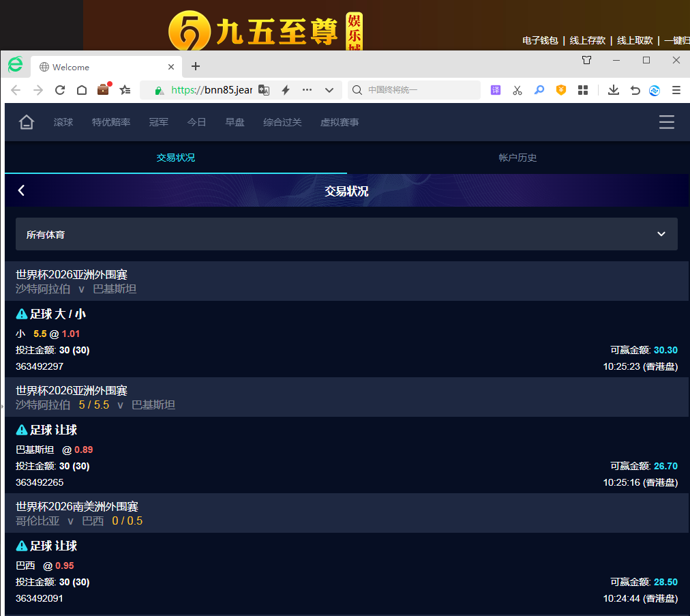
Task: Open the 滚球 navigation item
Action: [x=63, y=122]
